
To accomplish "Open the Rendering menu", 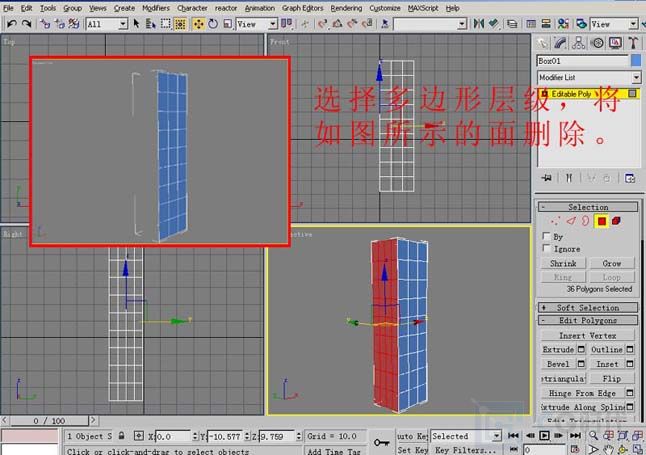I will [x=346, y=8].
